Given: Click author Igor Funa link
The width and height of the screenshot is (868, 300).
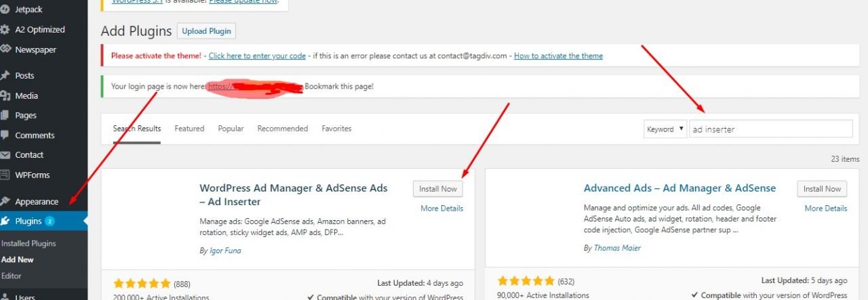Looking at the screenshot, I should coord(224,251).
